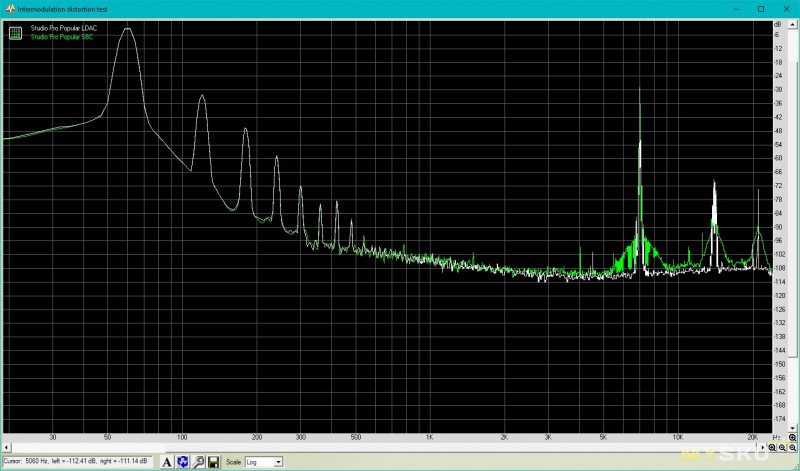The image size is (800, 471).
Task: Click the '20K' frequency axis label
Action: (752, 437)
